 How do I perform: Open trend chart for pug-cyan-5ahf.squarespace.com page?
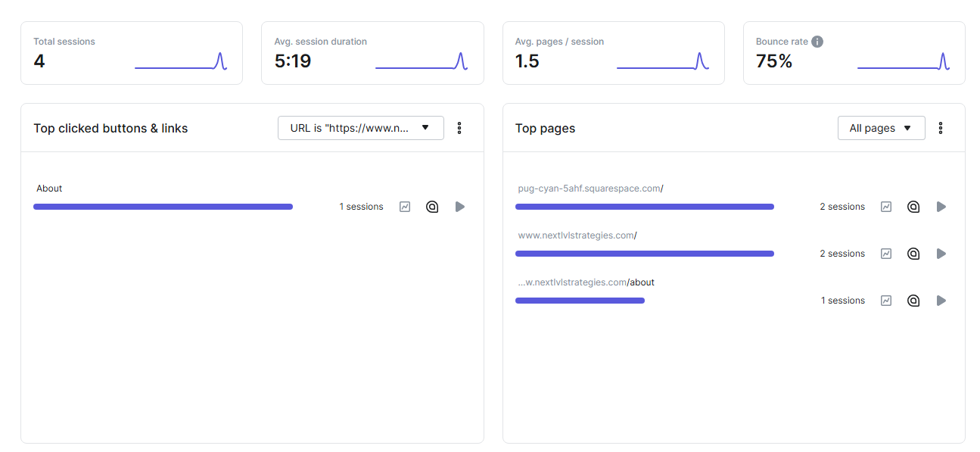point(886,207)
